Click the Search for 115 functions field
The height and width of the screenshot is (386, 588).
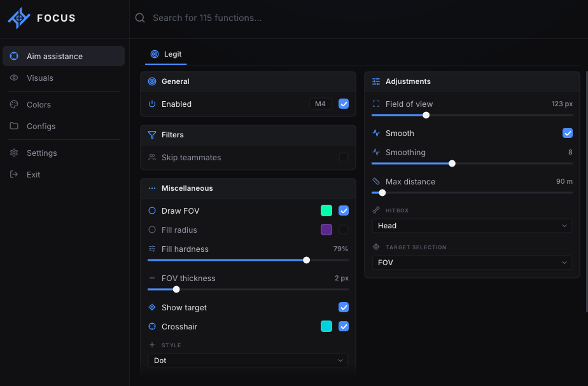(x=358, y=18)
